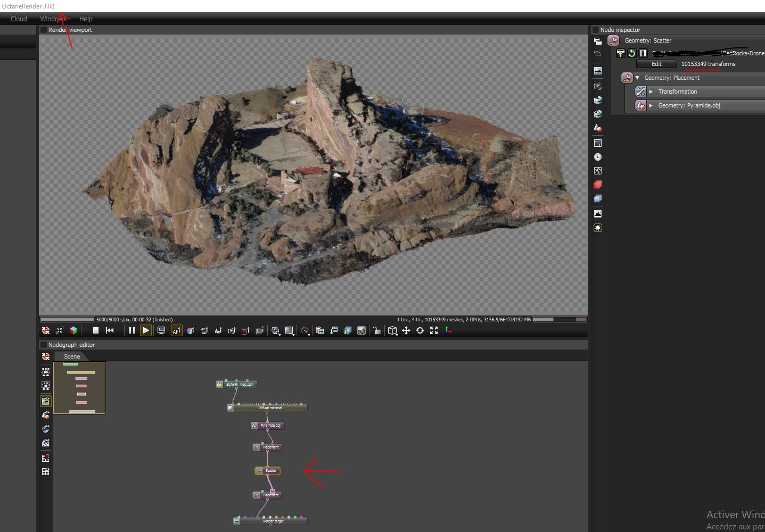Toggle the Nodegraph editor panel checkbox
This screenshot has width=765, height=532.
click(44, 345)
